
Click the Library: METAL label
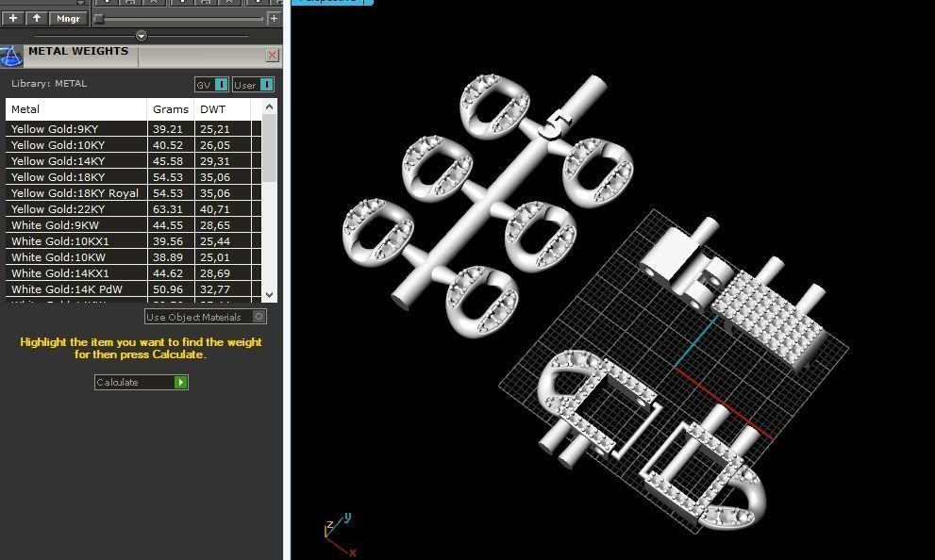[x=49, y=83]
